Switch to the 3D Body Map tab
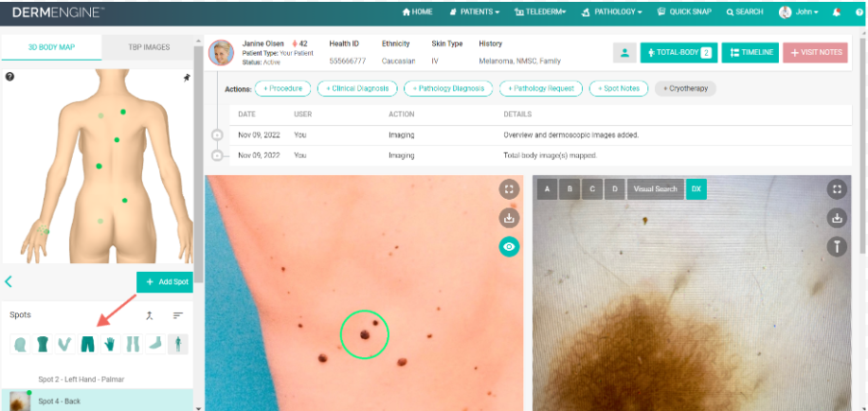Screen dimensions: 868x411 [51, 47]
